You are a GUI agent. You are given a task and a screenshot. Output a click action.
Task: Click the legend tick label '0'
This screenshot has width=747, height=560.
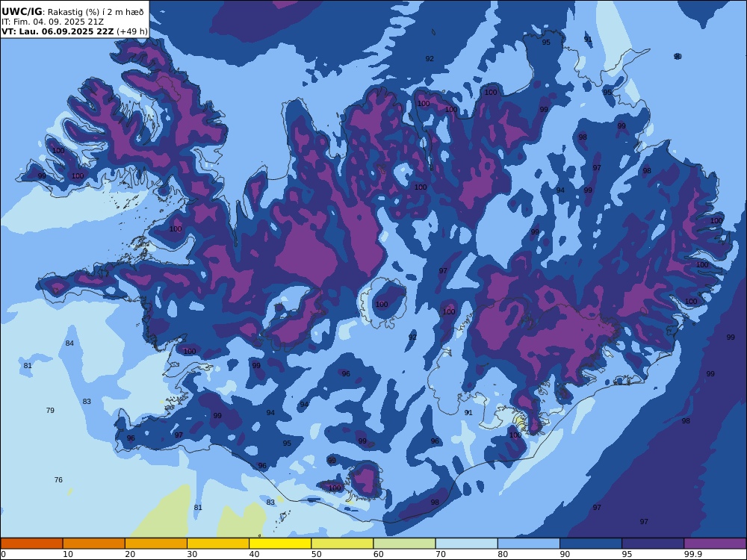(3, 554)
